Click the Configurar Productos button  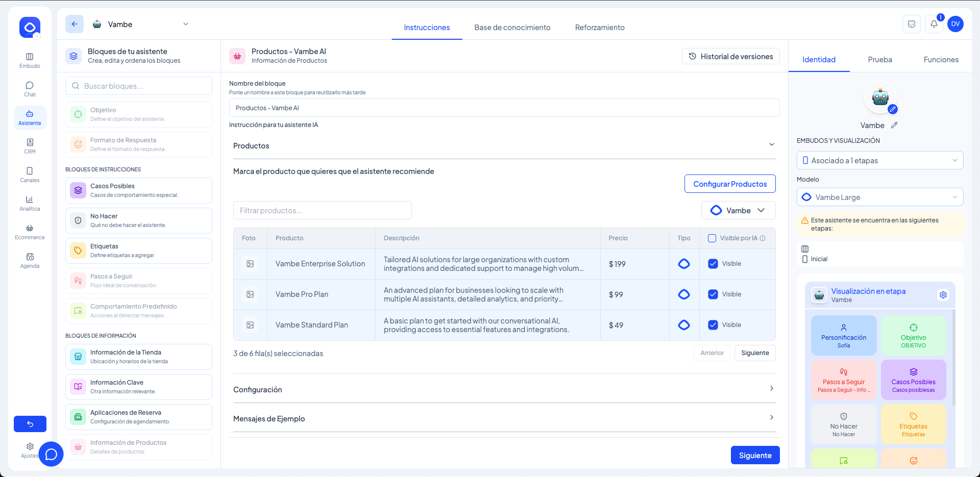(729, 184)
